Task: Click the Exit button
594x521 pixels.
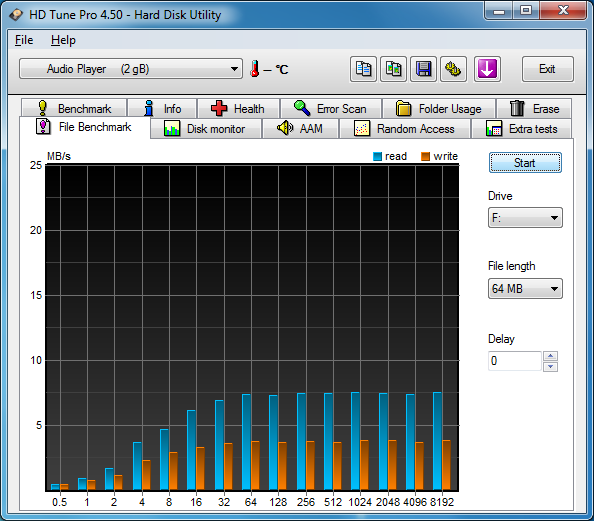Action: pyautogui.click(x=547, y=69)
